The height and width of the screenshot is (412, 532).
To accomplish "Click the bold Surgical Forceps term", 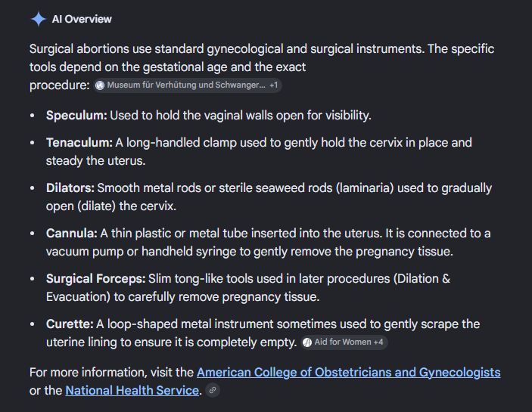I will pyautogui.click(x=95, y=279).
